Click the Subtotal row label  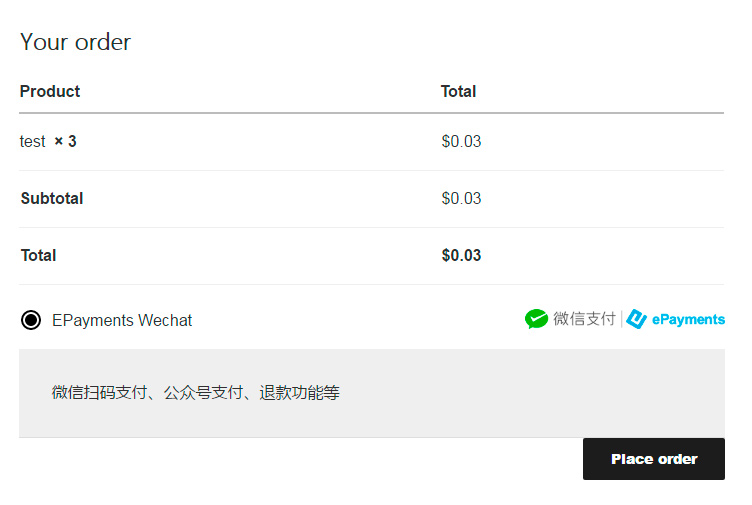point(52,199)
